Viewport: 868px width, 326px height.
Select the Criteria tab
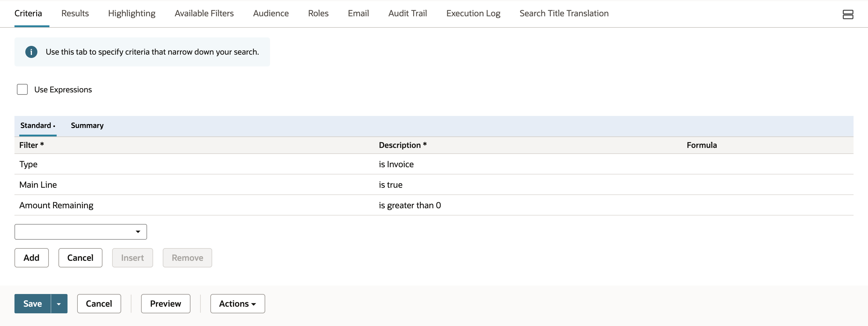(x=28, y=14)
